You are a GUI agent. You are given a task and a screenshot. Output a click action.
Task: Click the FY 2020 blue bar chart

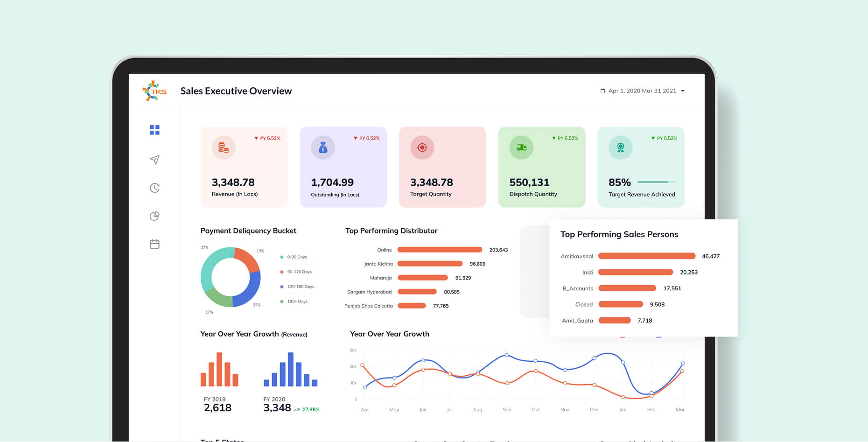[290, 370]
